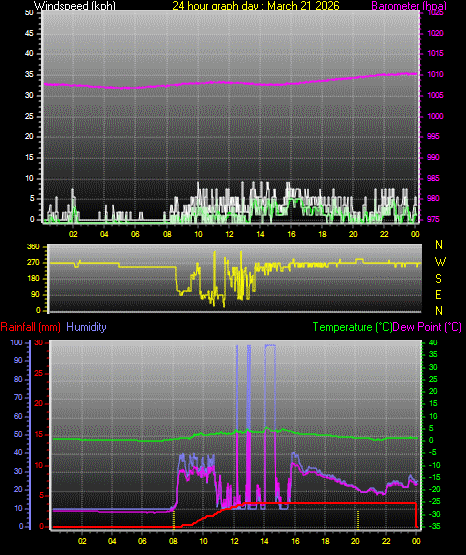Screen dimensions: 466x555
Task: Click the -25 tick on green temperature axis
Action: point(435,502)
